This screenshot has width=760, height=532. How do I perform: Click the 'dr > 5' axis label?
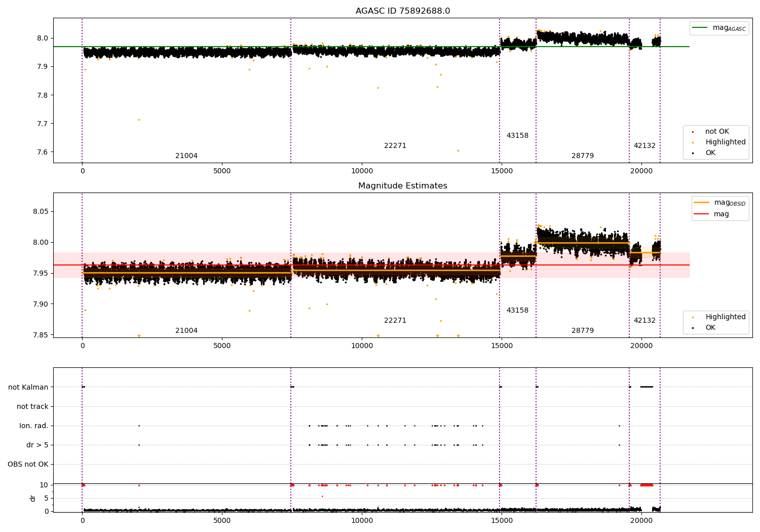(x=37, y=445)
